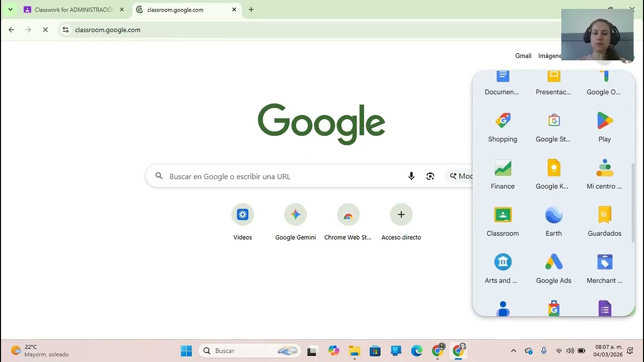Screen dimensions: 644x362
Task: Click the Windows taskbar Buscar search box
Action: [x=250, y=351]
